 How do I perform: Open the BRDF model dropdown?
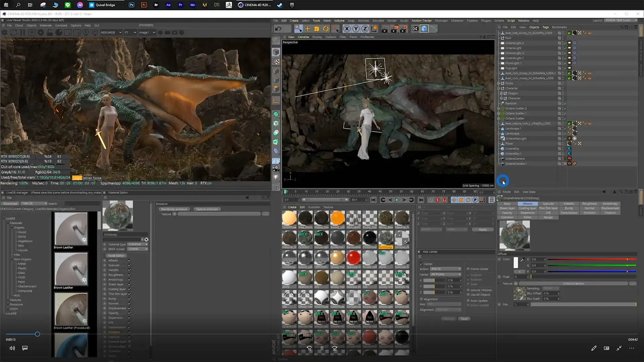point(137,249)
